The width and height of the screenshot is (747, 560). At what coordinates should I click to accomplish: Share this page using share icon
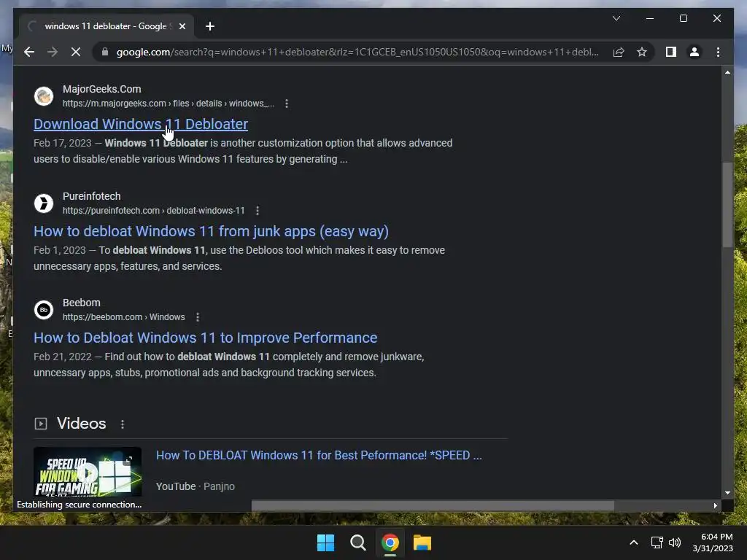tap(619, 52)
